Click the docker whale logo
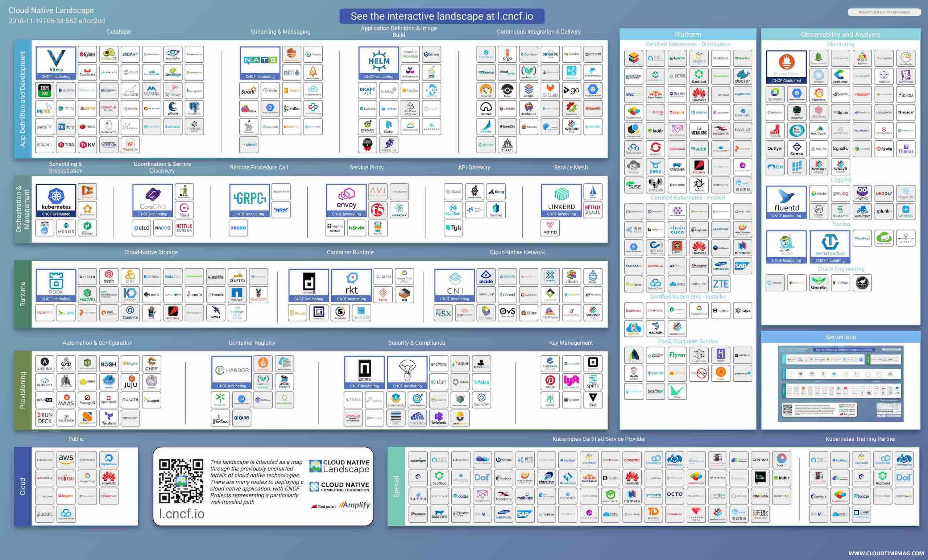 742,76
